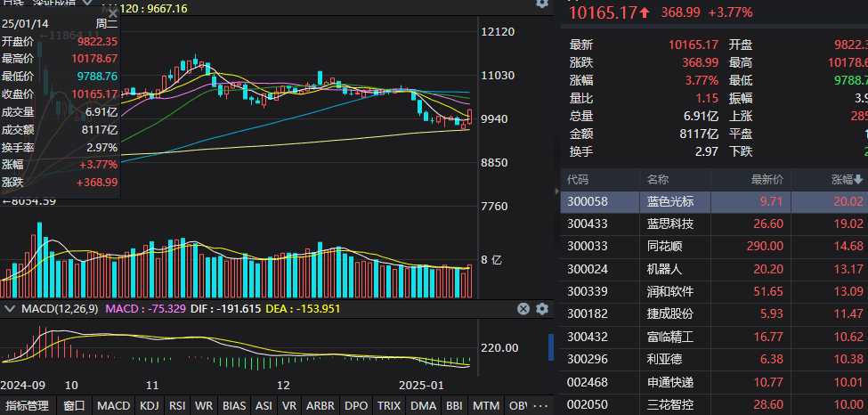868x415 pixels.
Task: Click the 19.02 change percent cell
Action: [848, 224]
